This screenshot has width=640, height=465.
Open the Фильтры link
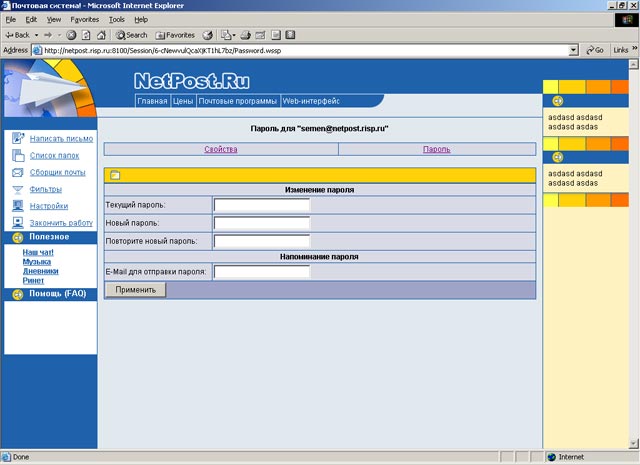tap(46, 189)
